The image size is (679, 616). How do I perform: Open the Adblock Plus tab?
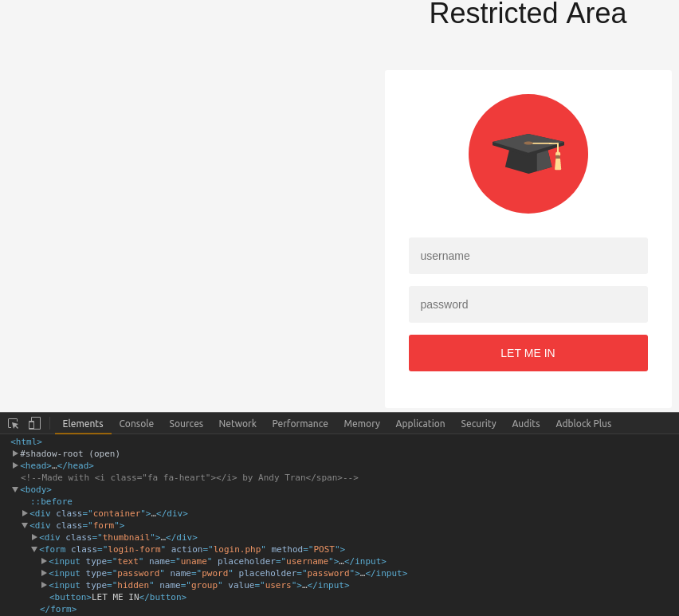tap(583, 424)
